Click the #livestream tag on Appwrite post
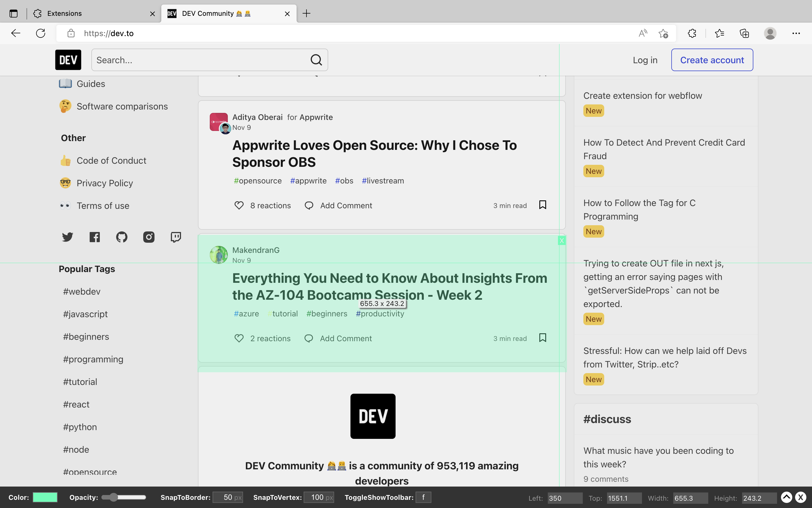The width and height of the screenshot is (812, 508). click(x=383, y=181)
